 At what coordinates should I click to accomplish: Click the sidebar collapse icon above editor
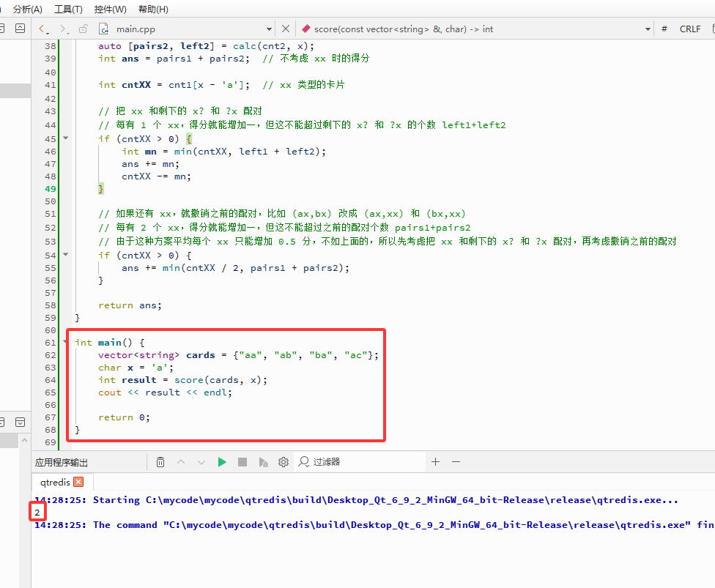pos(20,29)
